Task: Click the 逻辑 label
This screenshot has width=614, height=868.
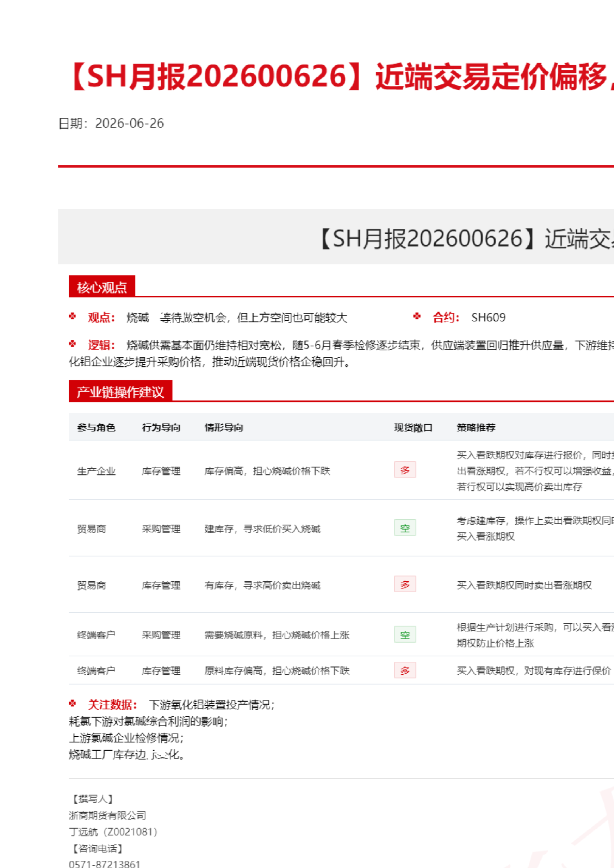Action: pos(101,345)
